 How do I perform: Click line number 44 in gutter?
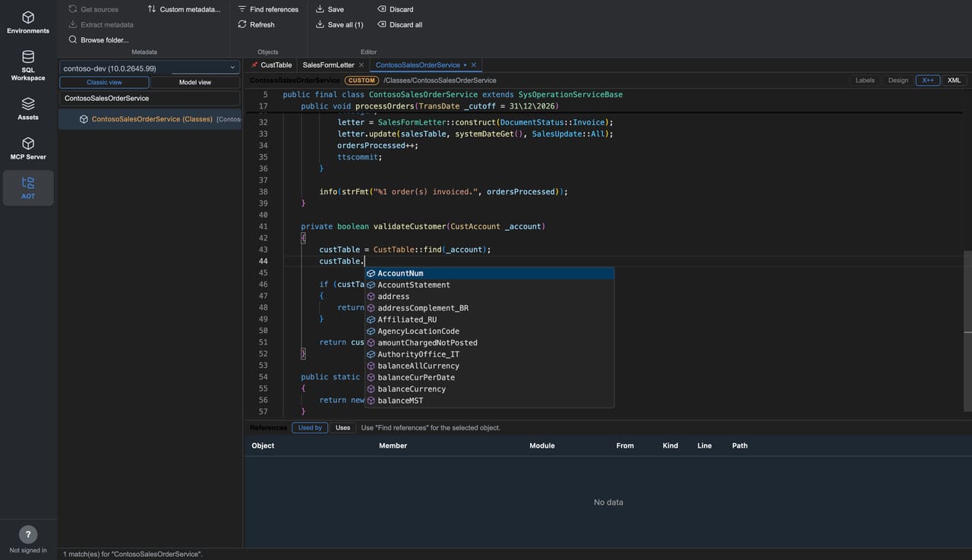263,261
